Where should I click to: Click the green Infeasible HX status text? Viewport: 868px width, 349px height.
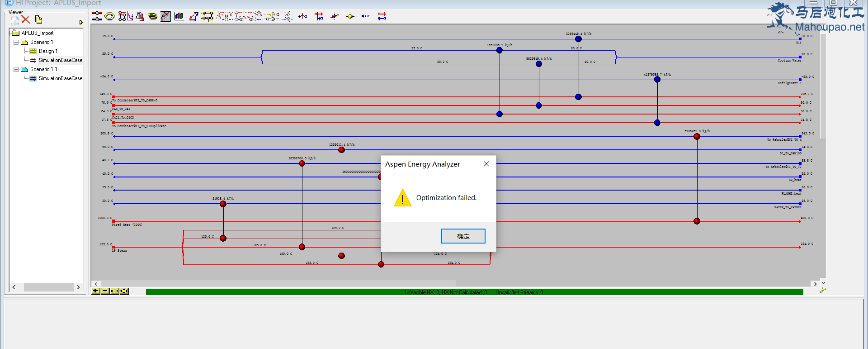446,292
